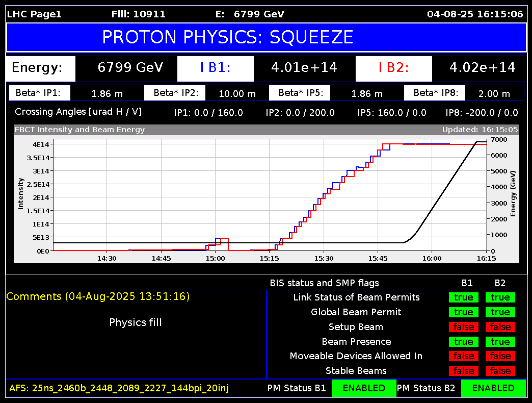The width and height of the screenshot is (532, 403).
Task: Click the Beta* IP2 value 10.00 m
Action: pos(237,94)
